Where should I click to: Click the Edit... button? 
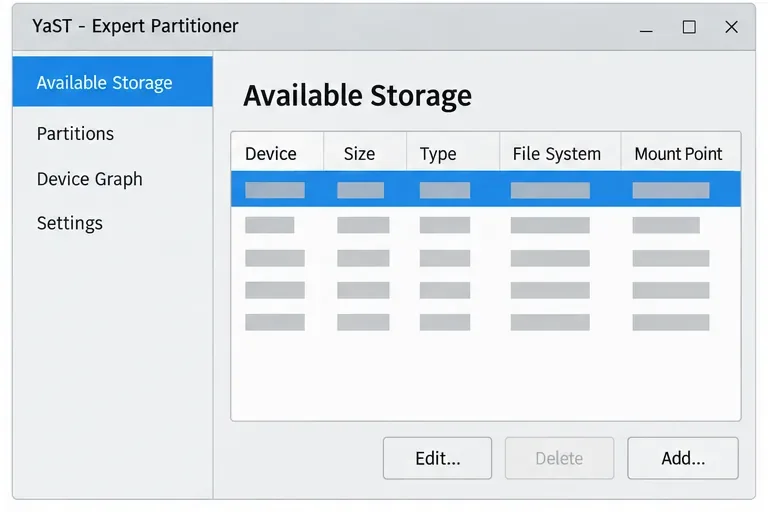pyautogui.click(x=437, y=458)
